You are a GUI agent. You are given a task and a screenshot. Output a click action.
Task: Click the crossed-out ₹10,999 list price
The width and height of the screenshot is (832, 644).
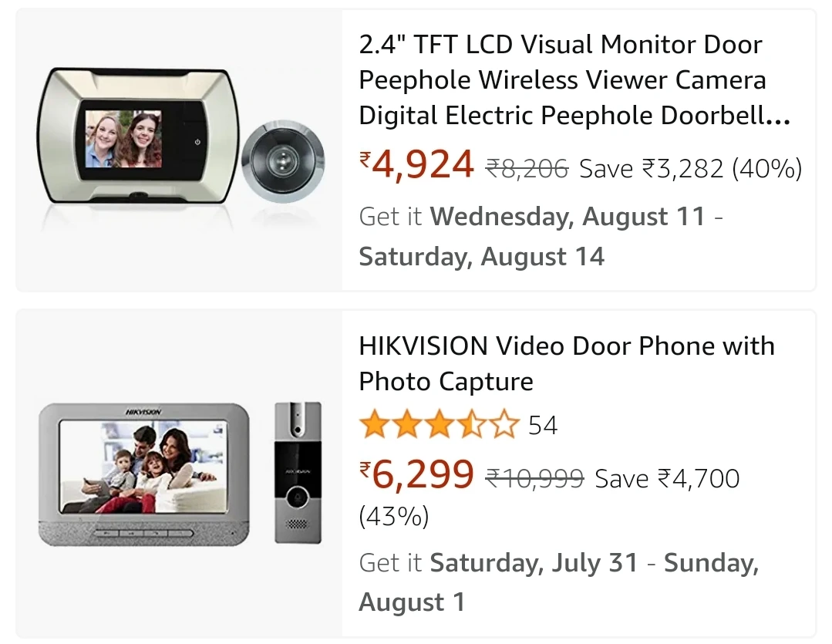coord(534,478)
